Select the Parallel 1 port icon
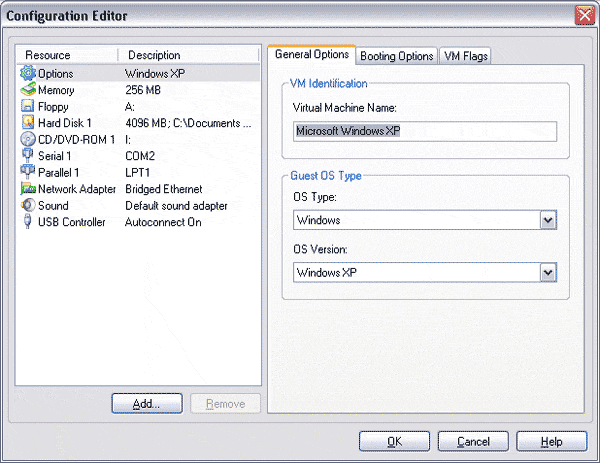 pos(28,172)
